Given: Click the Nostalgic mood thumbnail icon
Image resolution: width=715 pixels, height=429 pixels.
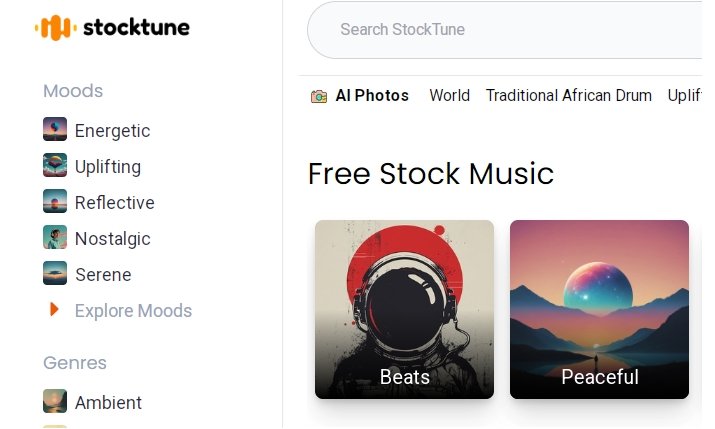Looking at the screenshot, I should [x=55, y=238].
